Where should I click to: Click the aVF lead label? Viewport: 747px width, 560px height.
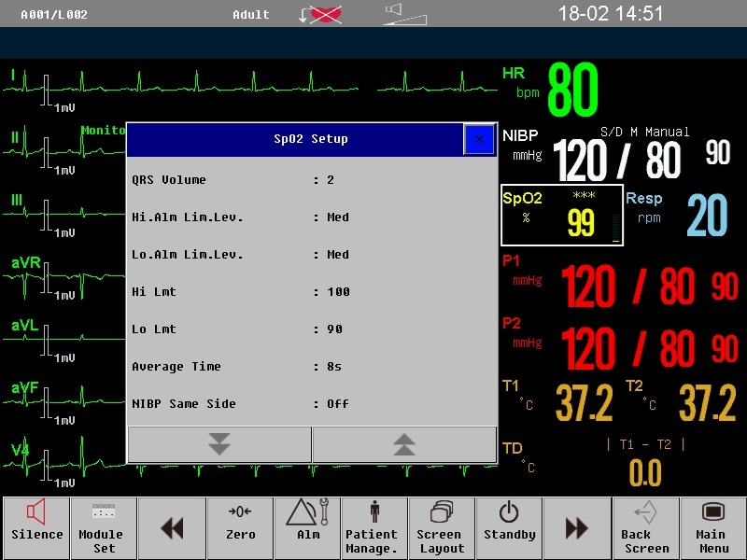[25, 387]
